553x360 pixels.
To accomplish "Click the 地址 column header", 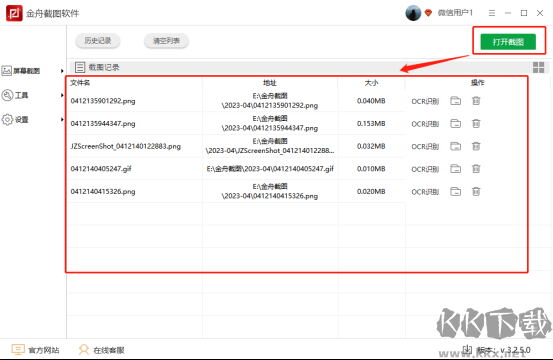I will pos(270,83).
